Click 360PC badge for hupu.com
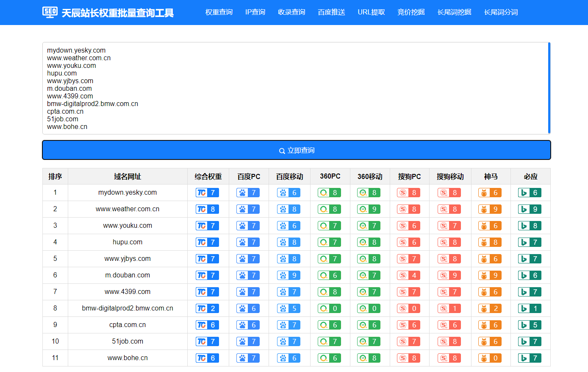Viewport: 588px width, 372px height. [x=330, y=242]
